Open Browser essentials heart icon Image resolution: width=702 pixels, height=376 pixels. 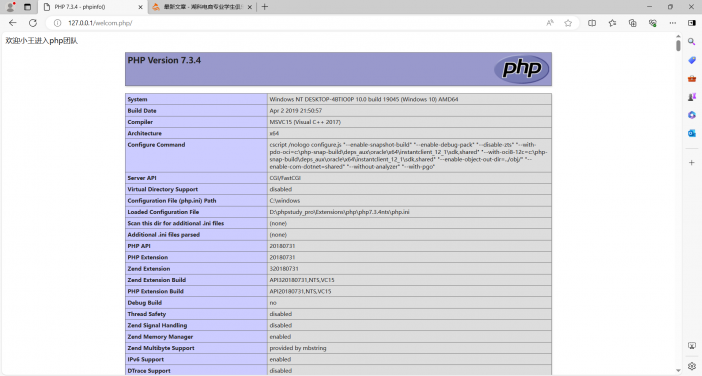(653, 23)
